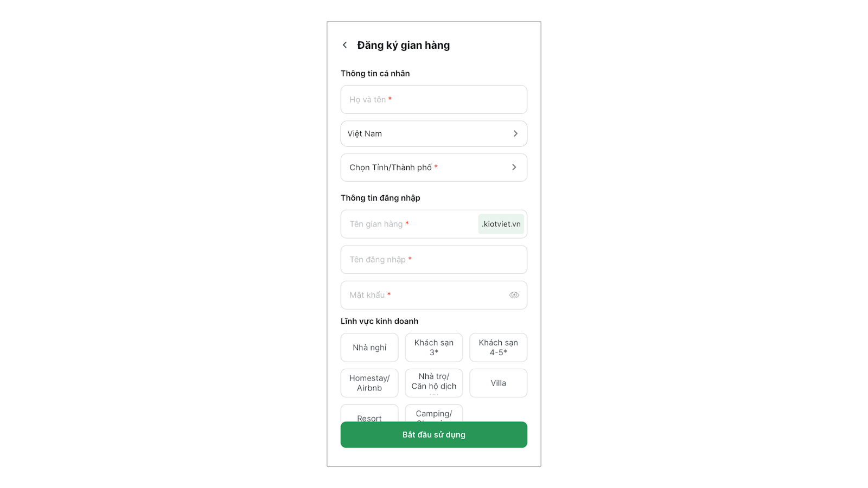
Task: Select the Nhà nghỉ business type
Action: point(369,348)
